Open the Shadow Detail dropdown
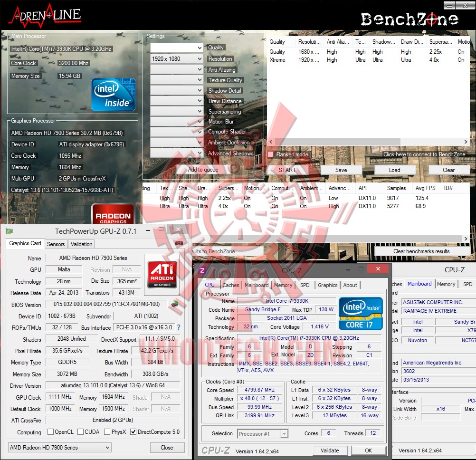The image size is (476, 460). click(x=177, y=90)
